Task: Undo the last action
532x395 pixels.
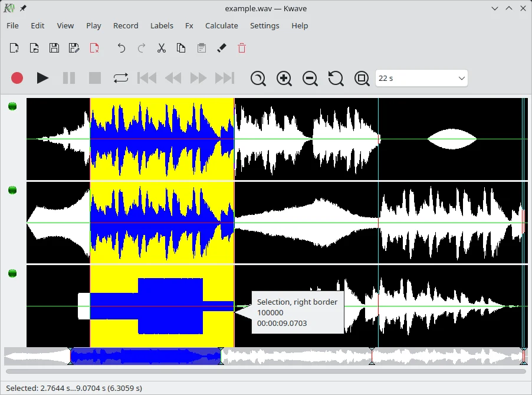Action: click(121, 48)
